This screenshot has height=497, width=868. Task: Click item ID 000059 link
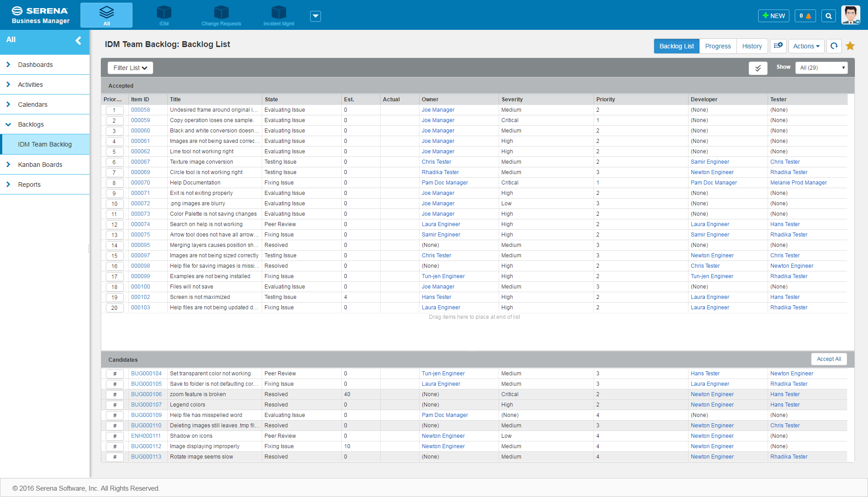[x=140, y=120]
